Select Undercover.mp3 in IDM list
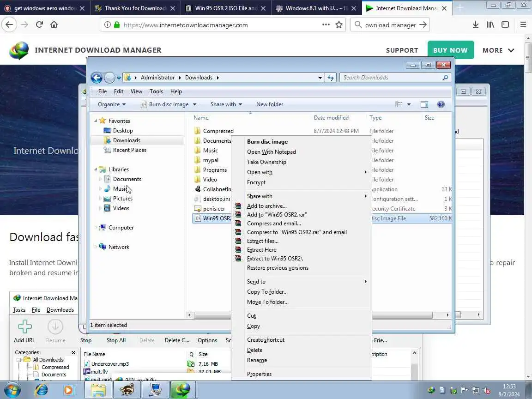 [x=110, y=364]
